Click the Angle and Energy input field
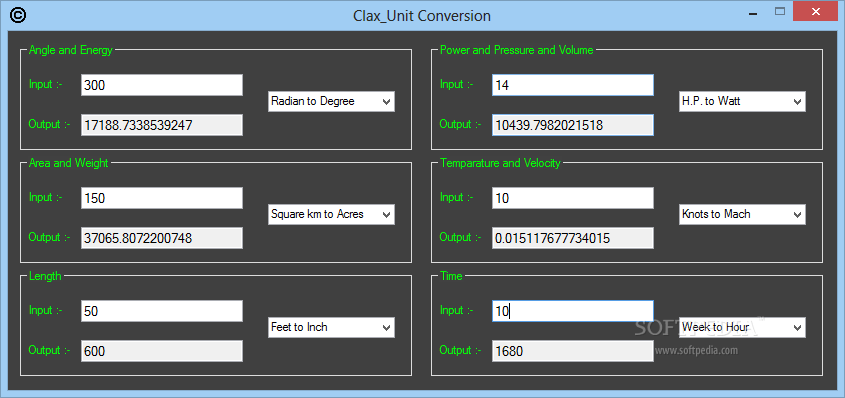The width and height of the screenshot is (845, 398). (162, 85)
